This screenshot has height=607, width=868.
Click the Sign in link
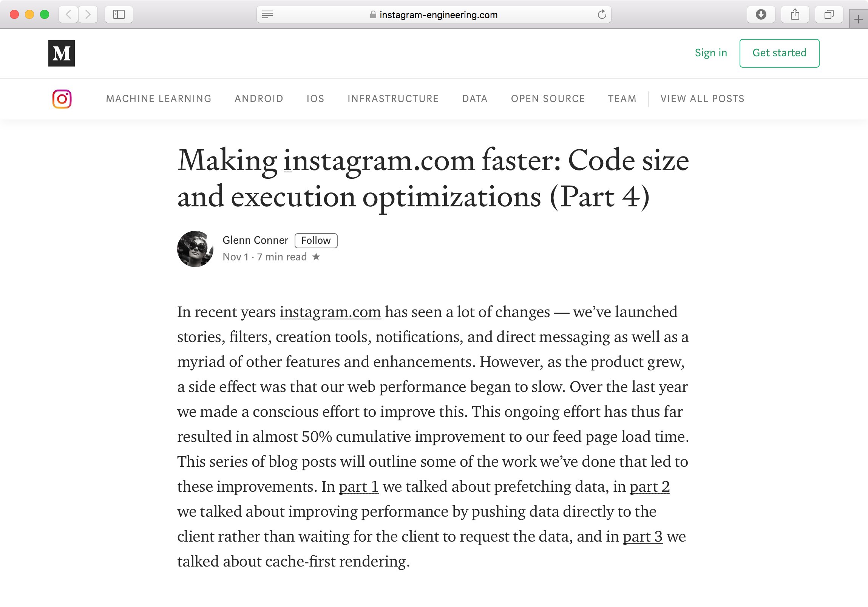[x=711, y=53]
